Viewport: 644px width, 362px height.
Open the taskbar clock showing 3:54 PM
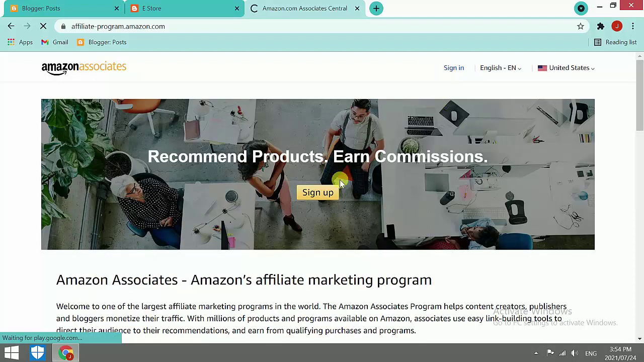pos(619,353)
